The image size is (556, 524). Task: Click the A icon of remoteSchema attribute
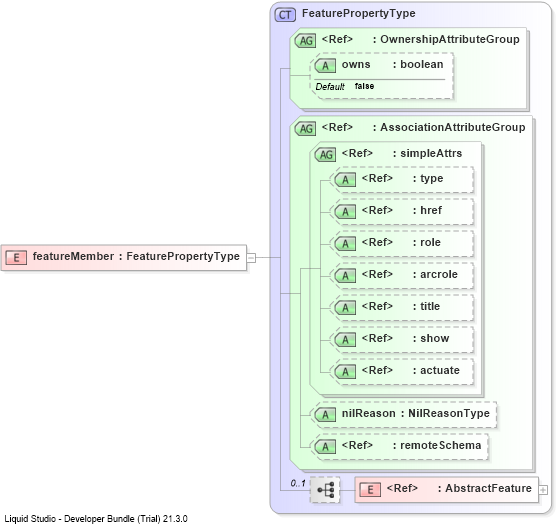[x=325, y=447]
